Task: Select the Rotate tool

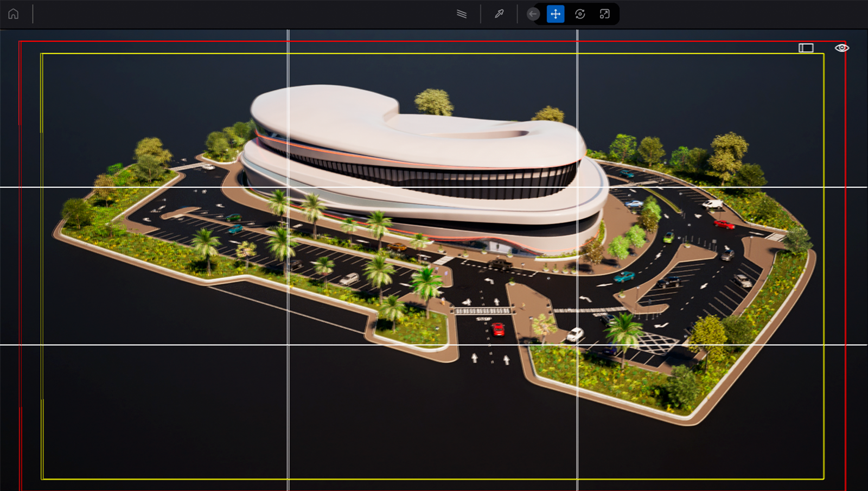Action: click(x=580, y=14)
